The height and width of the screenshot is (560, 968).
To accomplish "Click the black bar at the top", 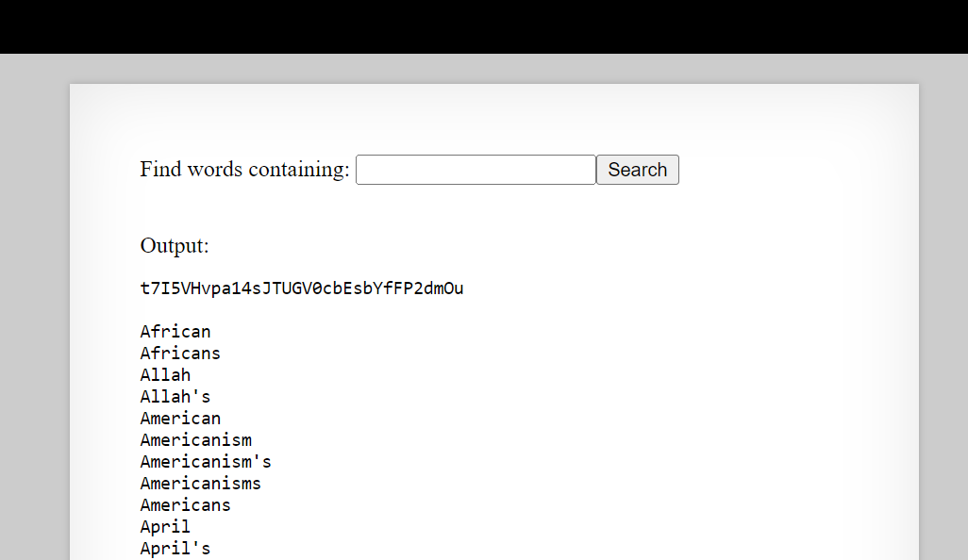I will click(484, 26).
